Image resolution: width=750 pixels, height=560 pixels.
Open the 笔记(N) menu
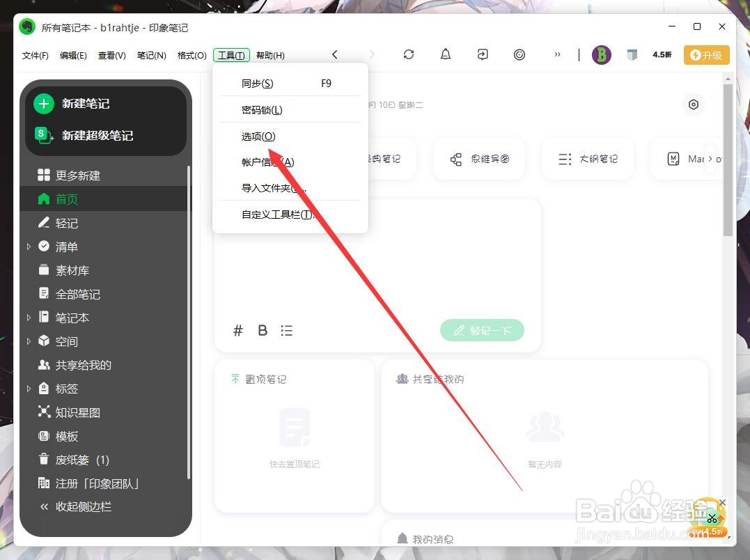point(151,56)
